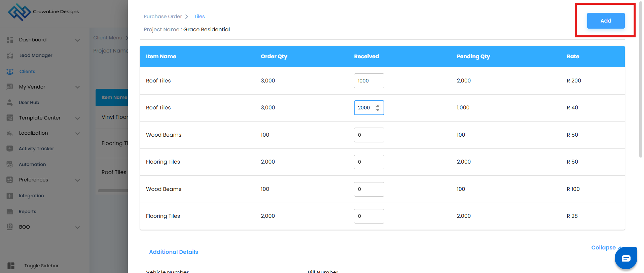Click Received field showing 2000
This screenshot has width=644, height=273.
(369, 108)
